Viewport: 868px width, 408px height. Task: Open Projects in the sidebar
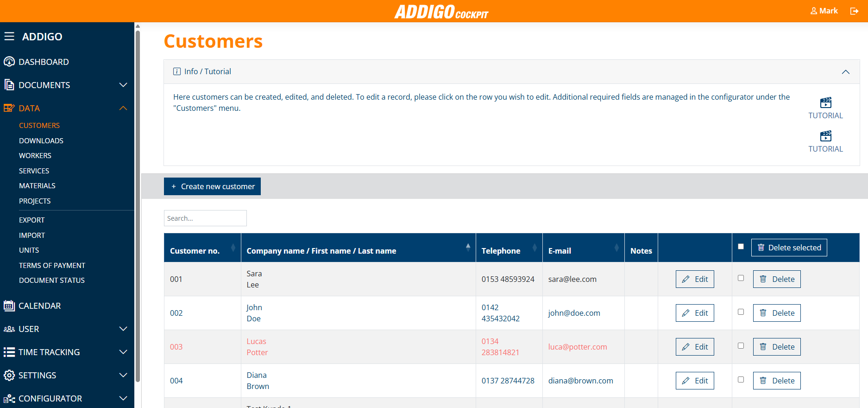[x=35, y=201]
